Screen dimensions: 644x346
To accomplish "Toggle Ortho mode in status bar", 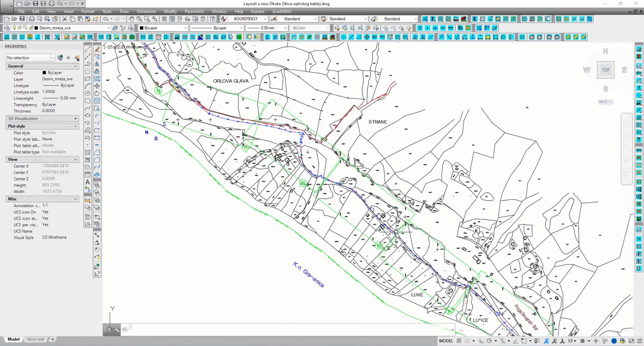I will click(x=482, y=341).
